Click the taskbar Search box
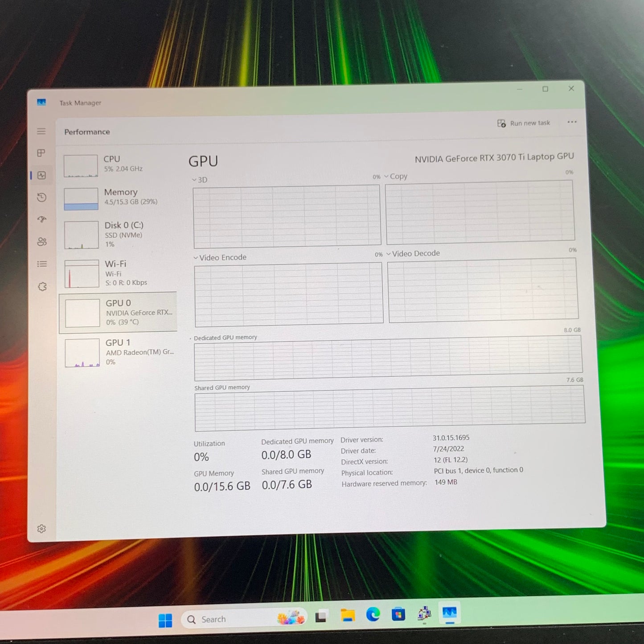 pos(244,619)
